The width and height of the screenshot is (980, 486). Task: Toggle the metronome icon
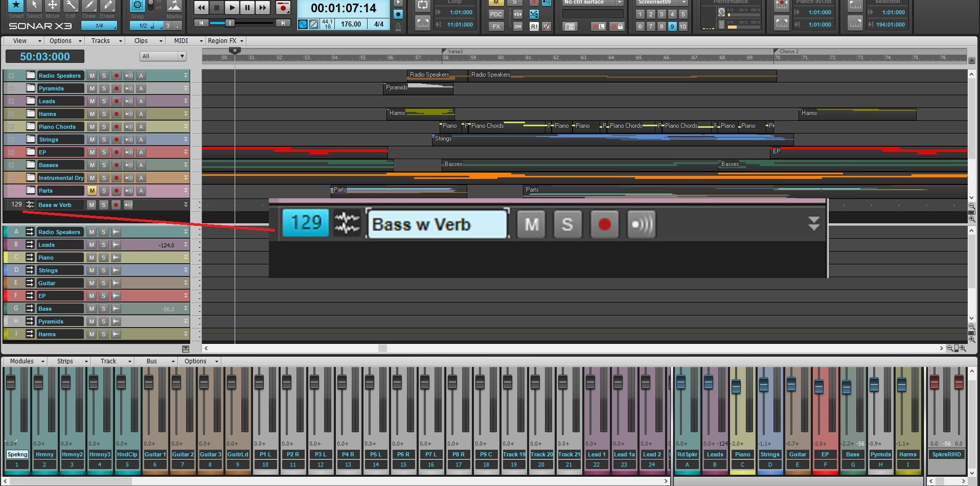398,26
